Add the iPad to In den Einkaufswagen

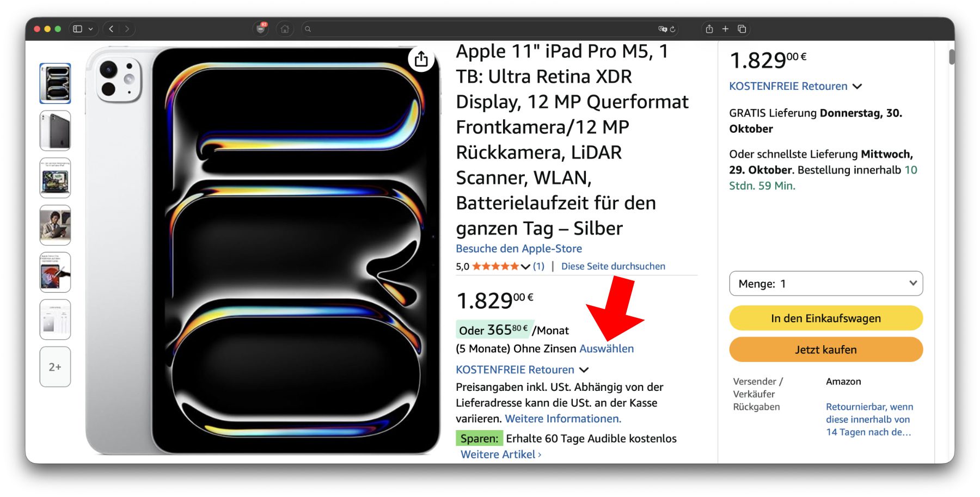pos(826,318)
